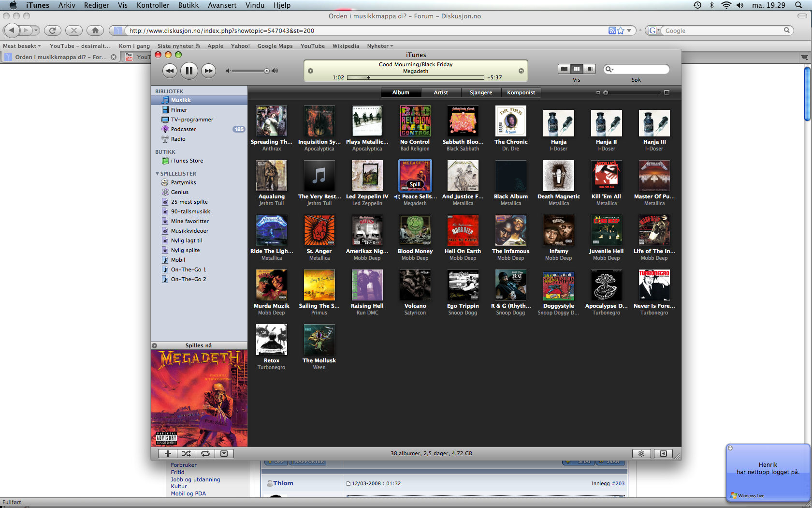Screen dimensions: 812x508
Task: Select the Sjangere tab
Action: [481, 92]
